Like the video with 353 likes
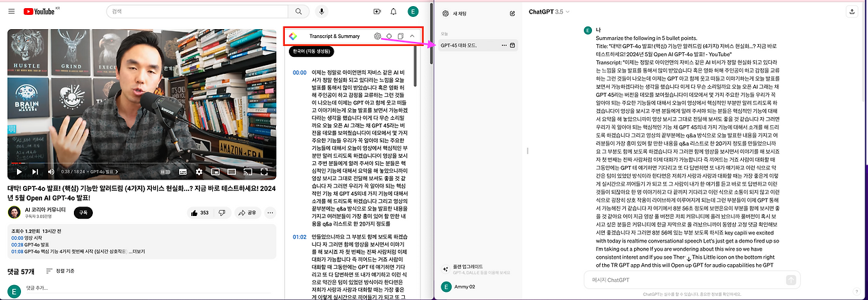This screenshot has width=868, height=300. click(x=200, y=212)
